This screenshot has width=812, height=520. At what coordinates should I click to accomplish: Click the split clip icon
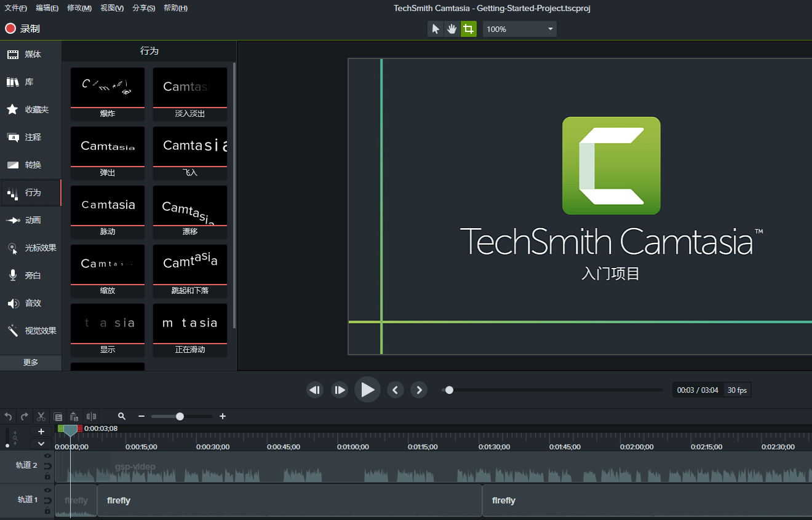(x=90, y=416)
